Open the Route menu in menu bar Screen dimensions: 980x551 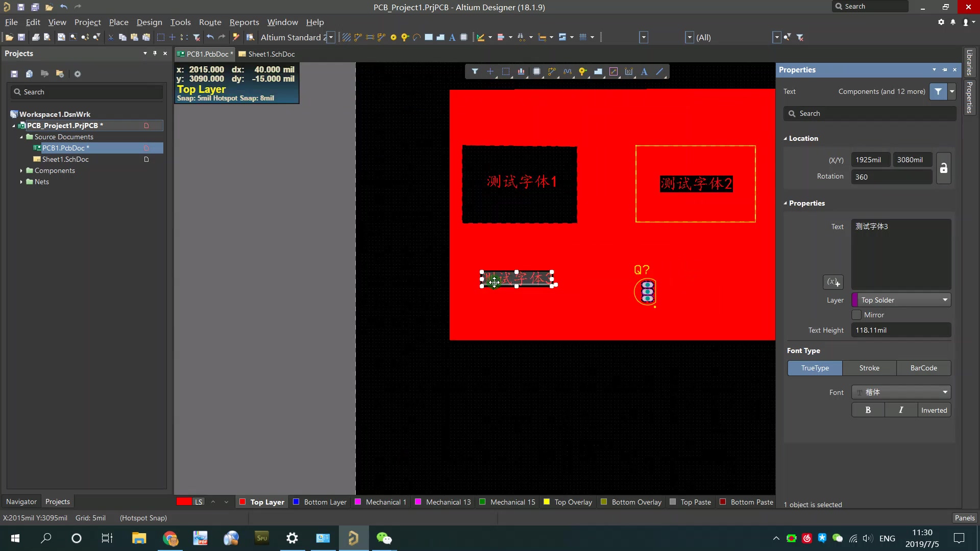[209, 22]
